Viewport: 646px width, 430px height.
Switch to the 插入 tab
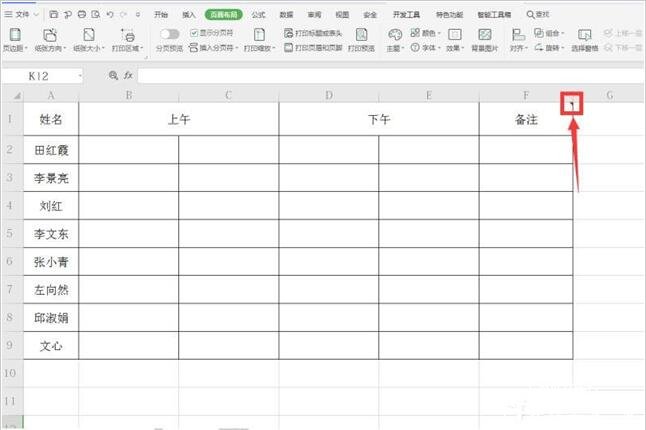[189, 14]
